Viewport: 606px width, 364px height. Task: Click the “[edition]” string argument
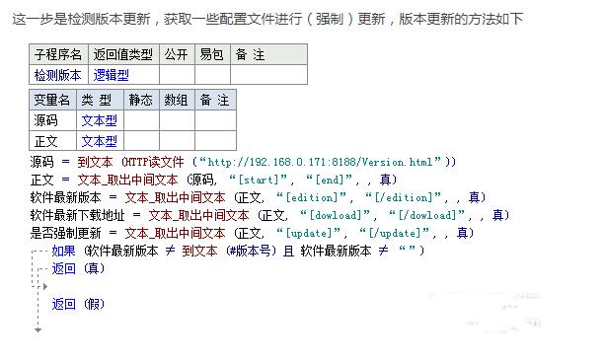tap(312, 197)
